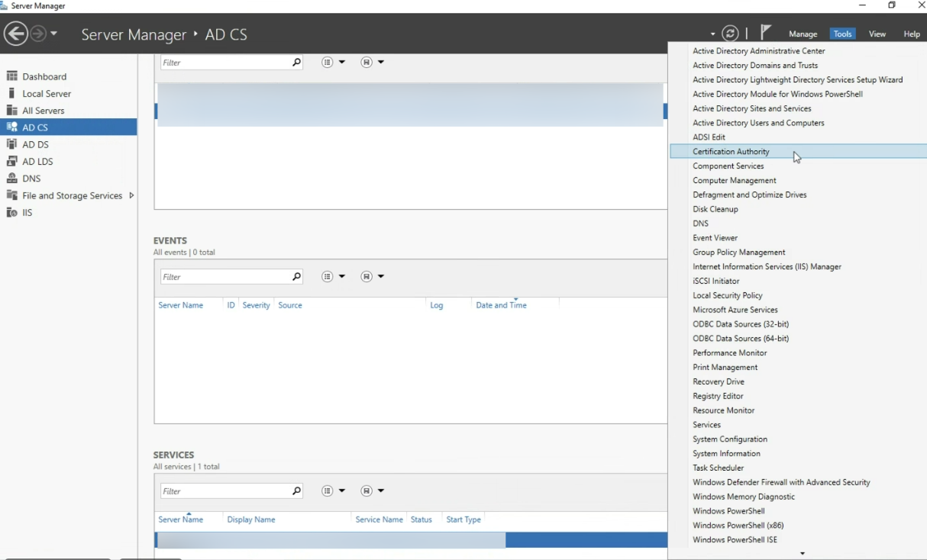Open the dropdown caret left of refresh
Viewport: 927px width, 560px height.
tap(713, 34)
